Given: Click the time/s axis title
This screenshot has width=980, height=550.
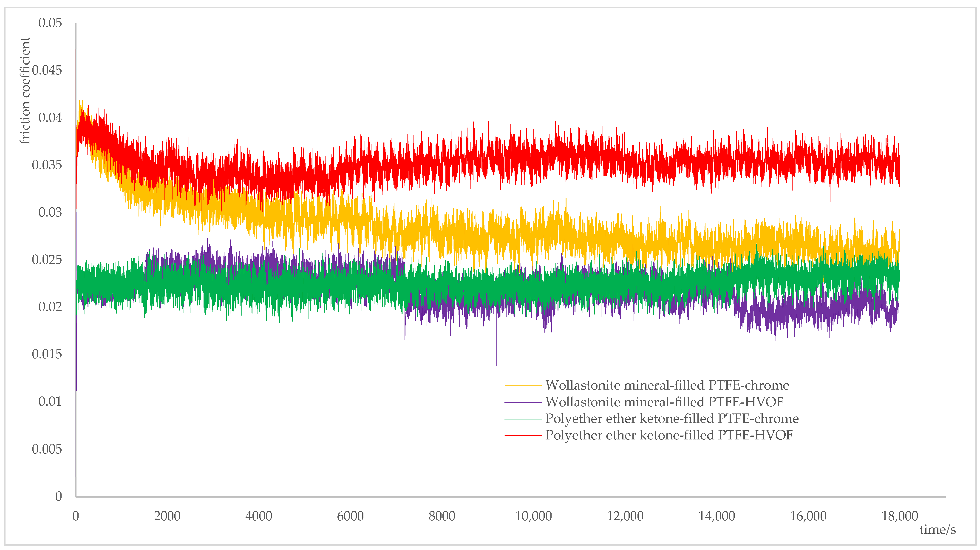Looking at the screenshot, I should click(x=938, y=530).
